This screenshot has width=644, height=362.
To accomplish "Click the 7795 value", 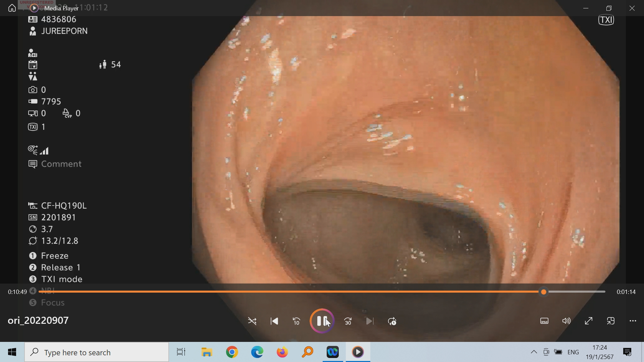I will 51,102.
